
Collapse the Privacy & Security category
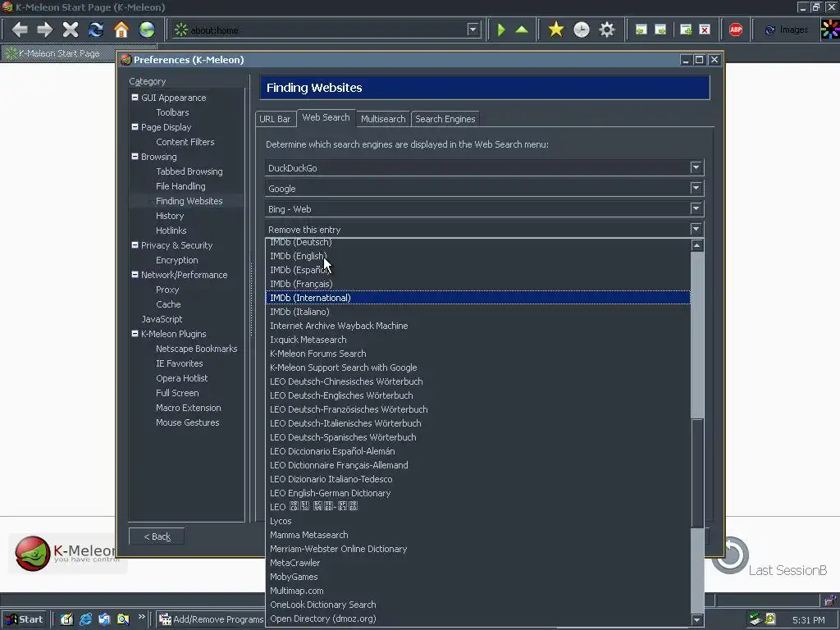[135, 244]
